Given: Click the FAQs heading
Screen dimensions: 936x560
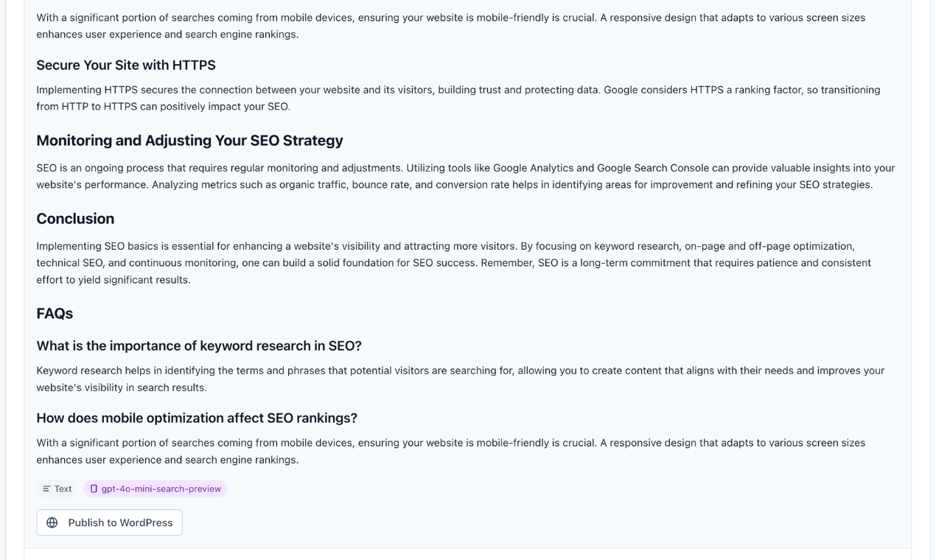Looking at the screenshot, I should (55, 313).
